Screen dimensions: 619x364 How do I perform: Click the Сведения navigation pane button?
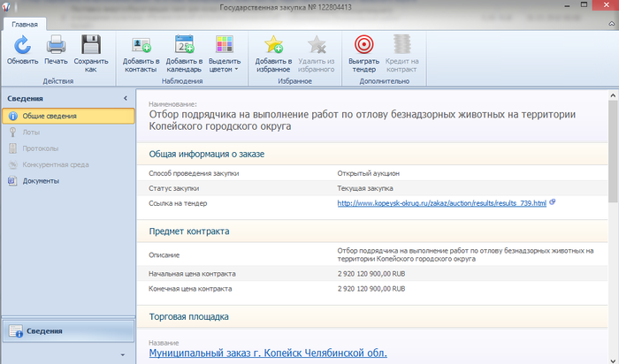click(x=67, y=331)
